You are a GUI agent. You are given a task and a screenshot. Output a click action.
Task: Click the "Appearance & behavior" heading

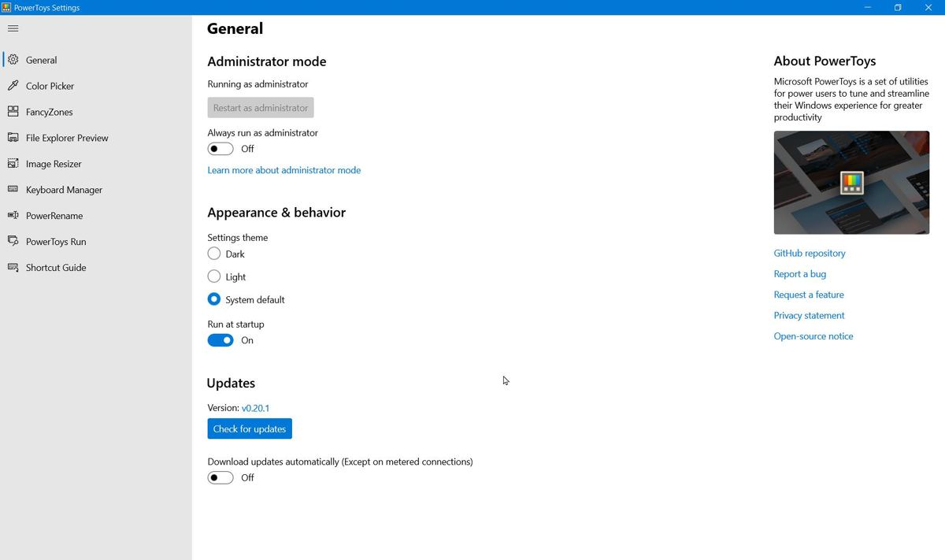click(276, 213)
